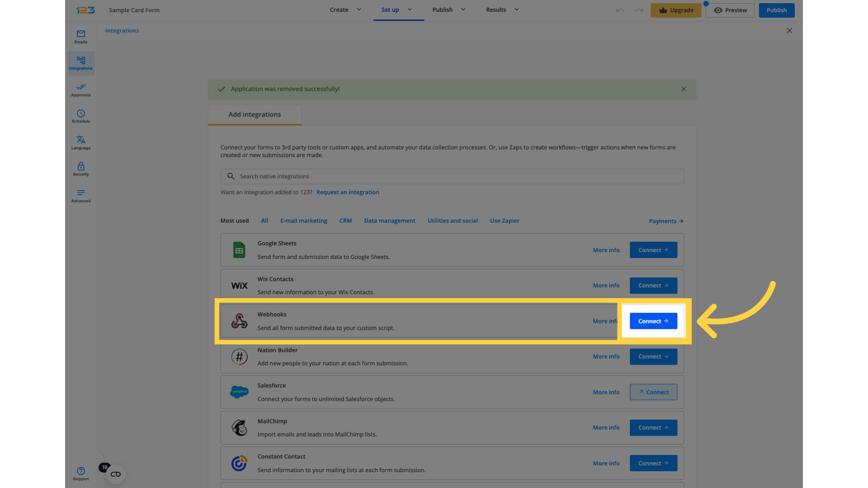Connect the MailChimp integration
This screenshot has width=868, height=488.
coord(653,428)
